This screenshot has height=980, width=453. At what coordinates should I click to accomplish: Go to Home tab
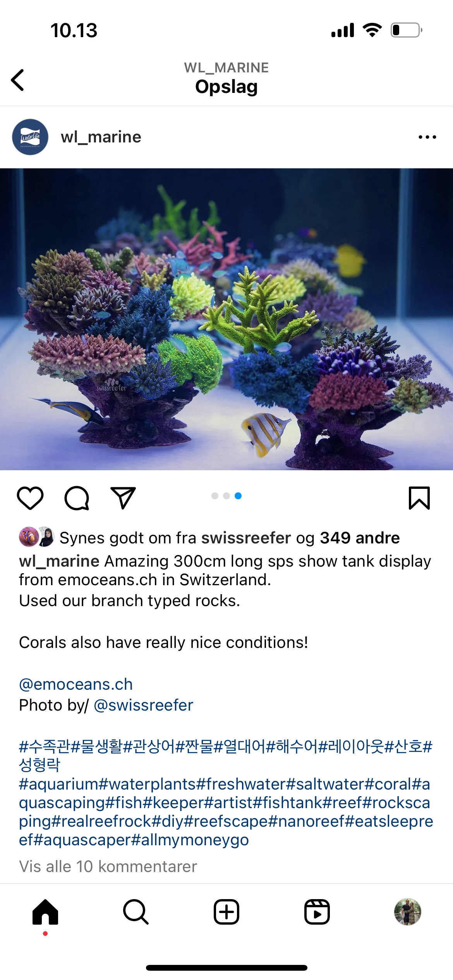(45, 912)
